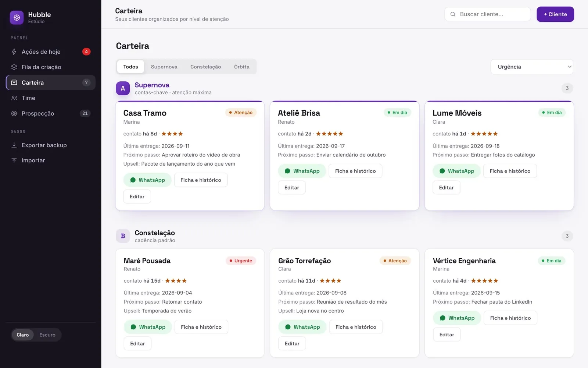Image resolution: width=588 pixels, height=368 pixels.
Task: Click the Fila da criação layers icon
Action: 14,67
